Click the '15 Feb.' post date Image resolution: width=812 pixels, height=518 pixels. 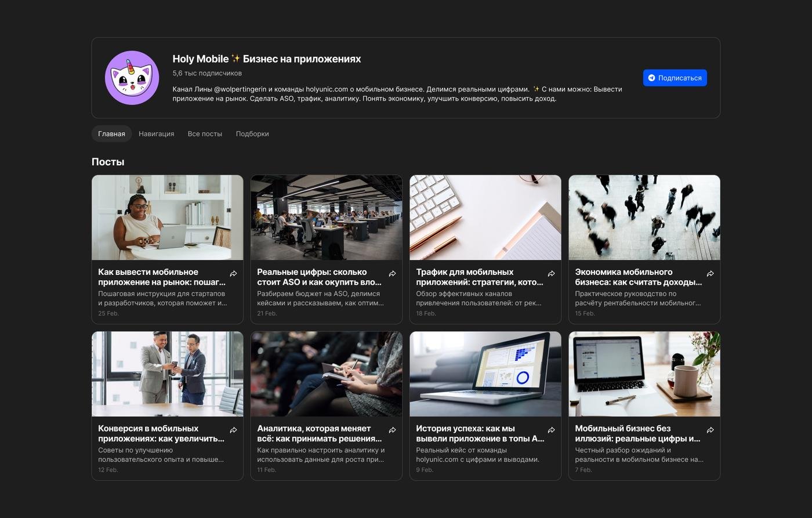pyautogui.click(x=585, y=313)
